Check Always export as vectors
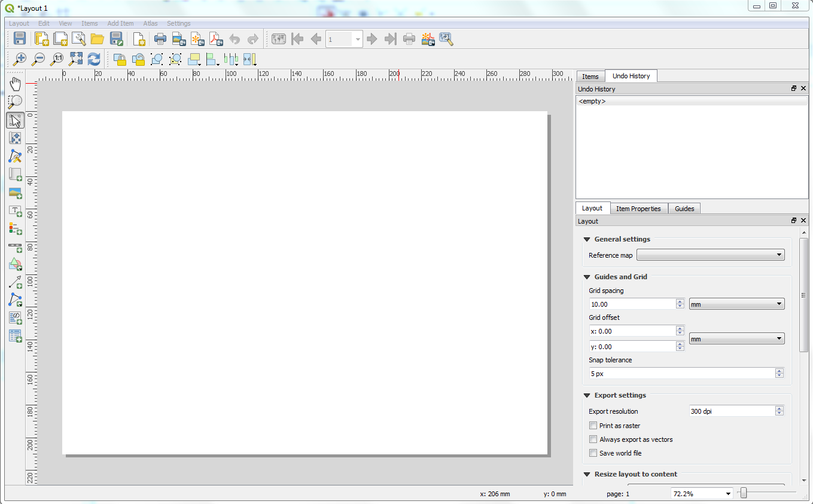This screenshot has height=504, width=813. (x=593, y=439)
